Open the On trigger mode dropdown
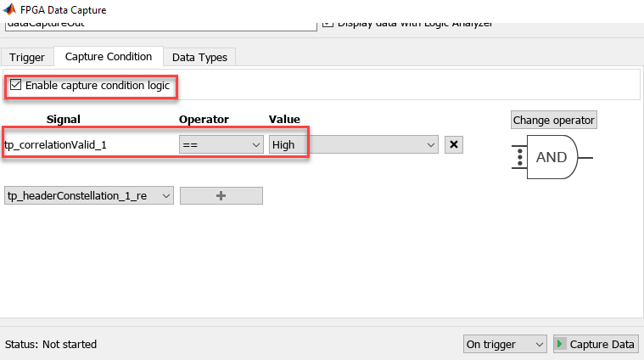The height and width of the screenshot is (360, 644). click(505, 344)
